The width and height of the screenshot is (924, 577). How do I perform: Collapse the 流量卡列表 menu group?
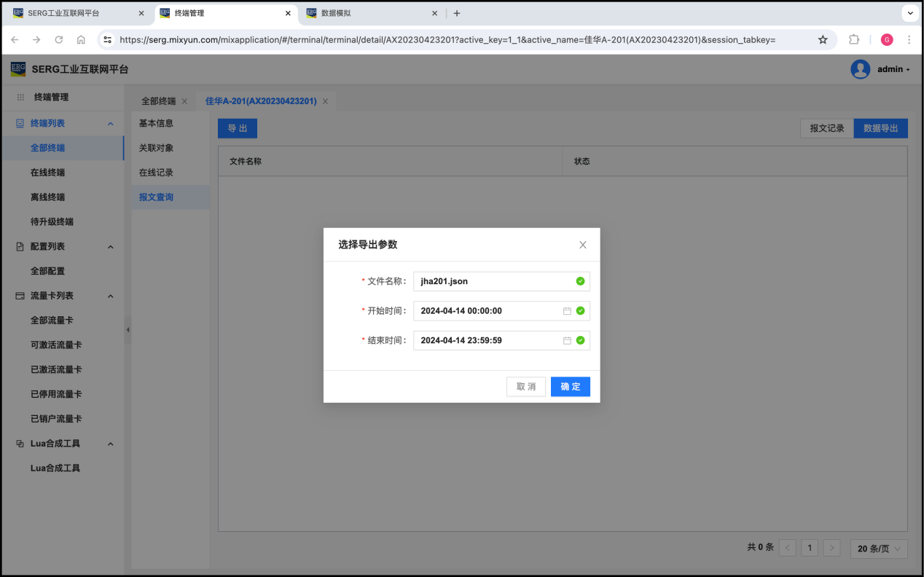pyautogui.click(x=111, y=296)
